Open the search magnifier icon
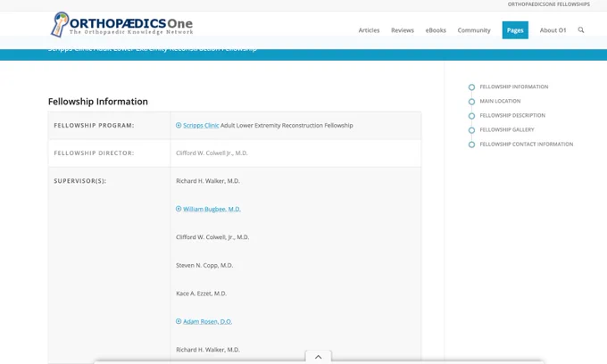Screen dimensions: 607x364 click(x=581, y=29)
